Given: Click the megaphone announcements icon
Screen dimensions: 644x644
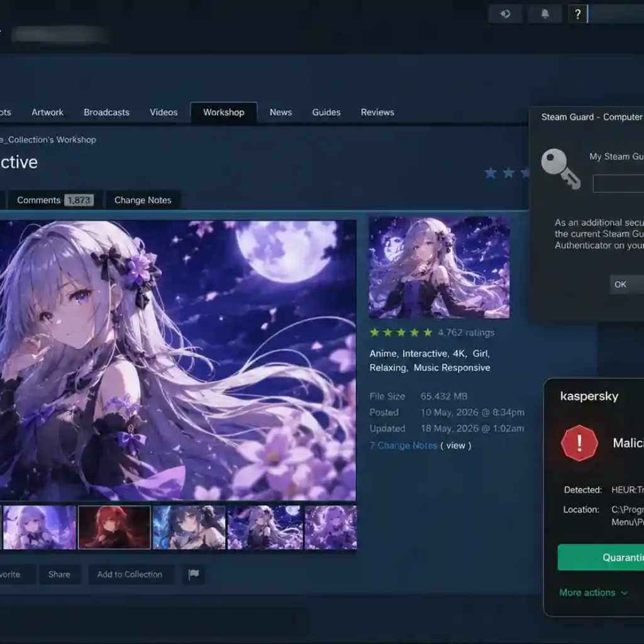Looking at the screenshot, I should pos(505,14).
